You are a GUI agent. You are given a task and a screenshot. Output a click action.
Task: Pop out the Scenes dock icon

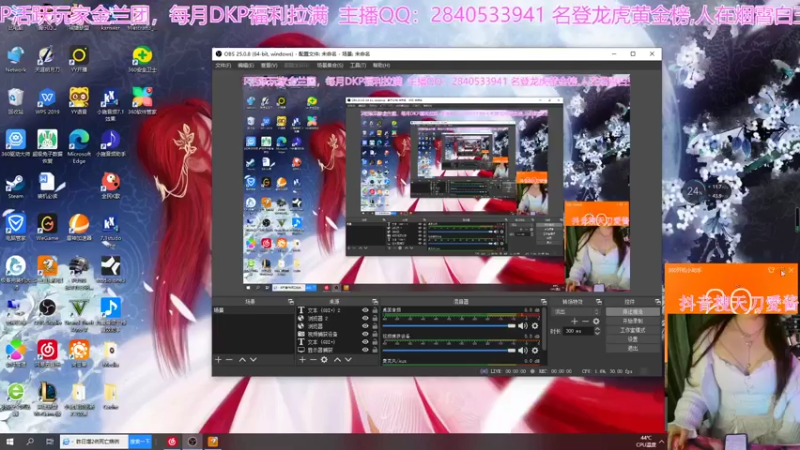(x=290, y=302)
